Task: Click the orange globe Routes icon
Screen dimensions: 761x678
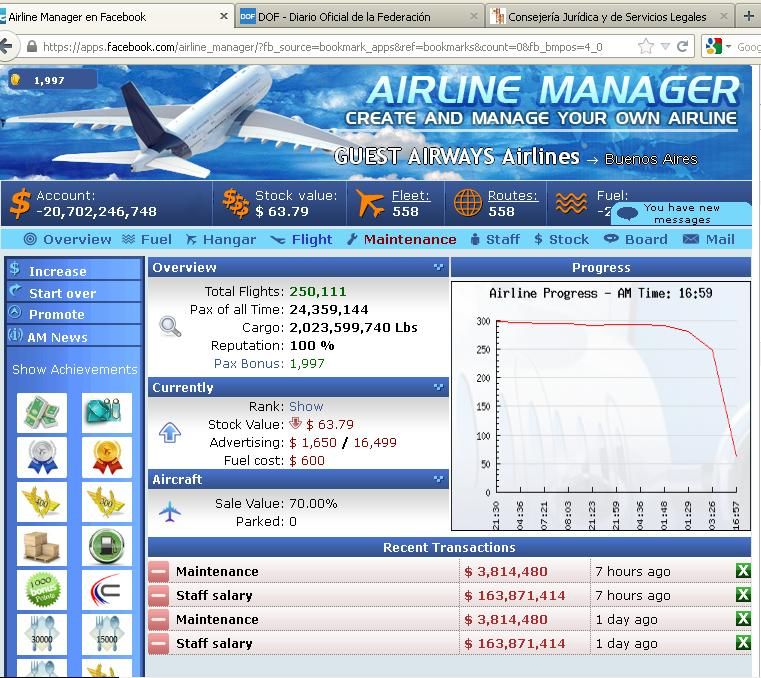Action: 468,203
